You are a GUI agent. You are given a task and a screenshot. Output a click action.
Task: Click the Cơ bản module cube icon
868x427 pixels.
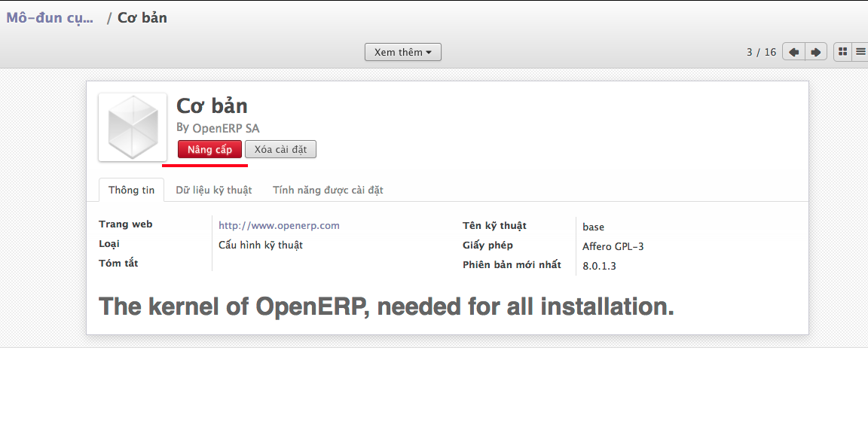(133, 127)
